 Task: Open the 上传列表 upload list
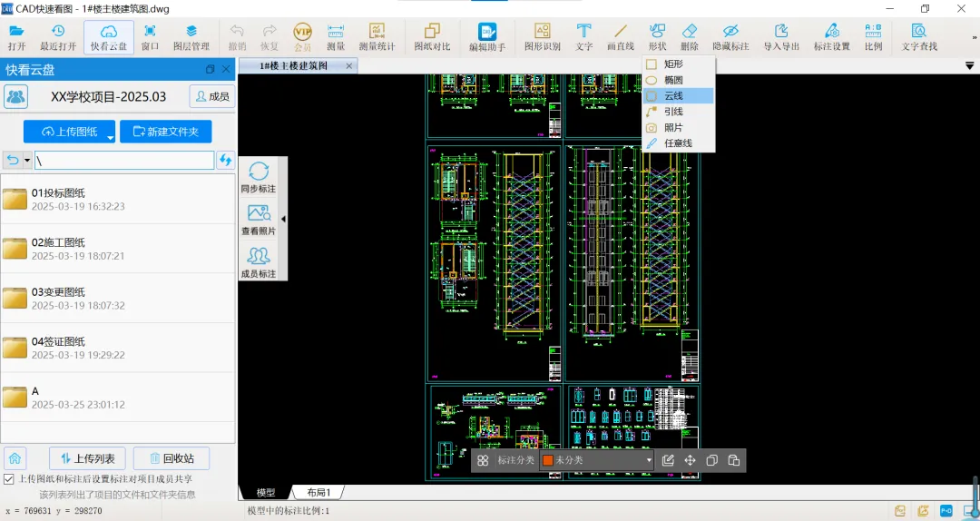coord(87,458)
